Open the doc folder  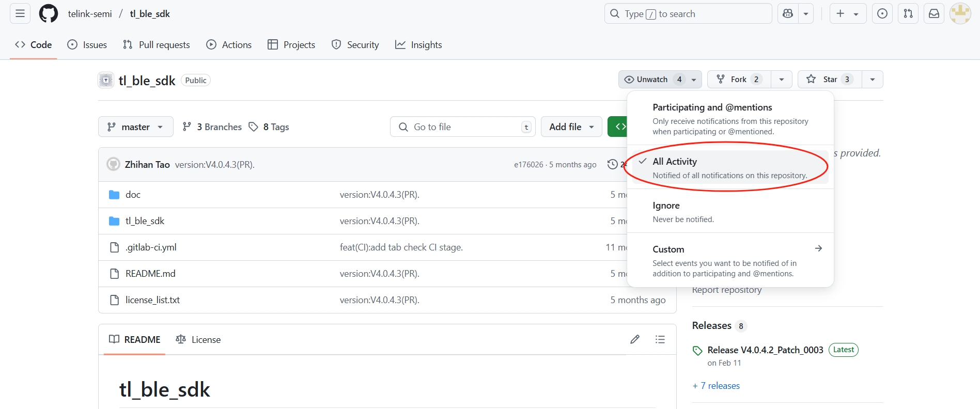pos(133,195)
